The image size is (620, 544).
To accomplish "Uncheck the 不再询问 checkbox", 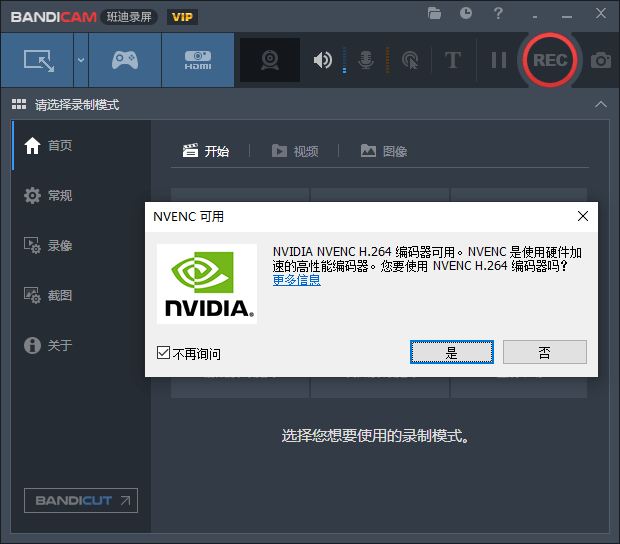I will 164,353.
